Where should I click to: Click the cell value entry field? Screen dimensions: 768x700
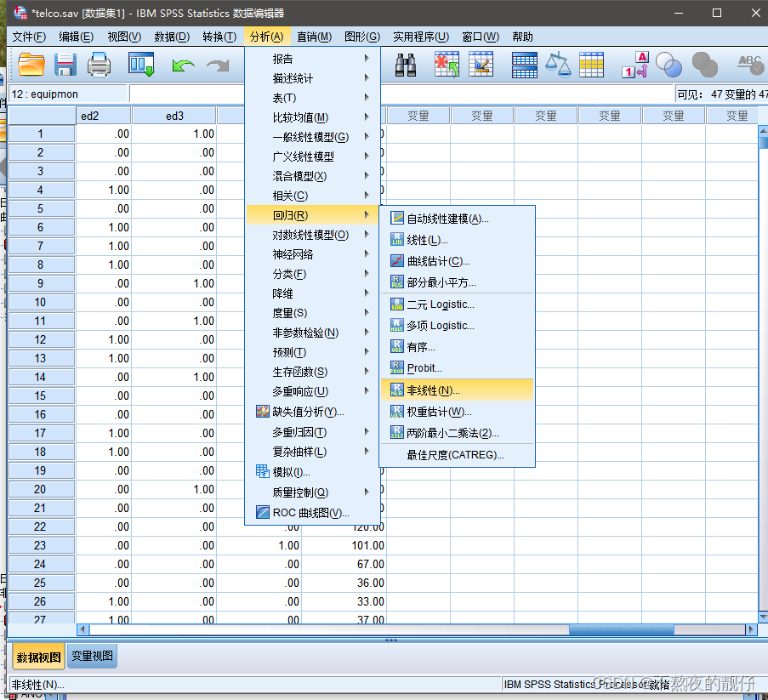[401, 94]
